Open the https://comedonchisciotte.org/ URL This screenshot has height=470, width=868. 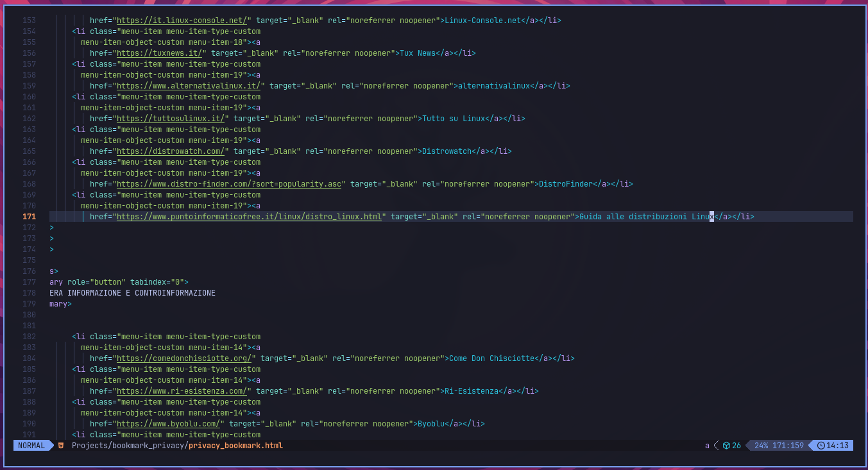pyautogui.click(x=184, y=358)
